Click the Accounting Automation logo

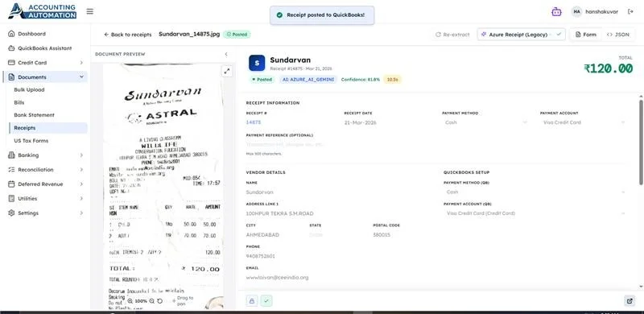(43, 11)
